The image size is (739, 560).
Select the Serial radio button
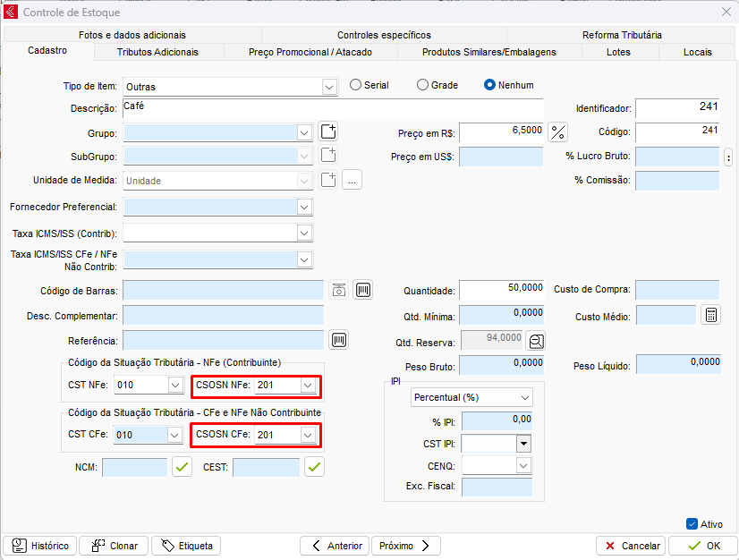pos(356,85)
